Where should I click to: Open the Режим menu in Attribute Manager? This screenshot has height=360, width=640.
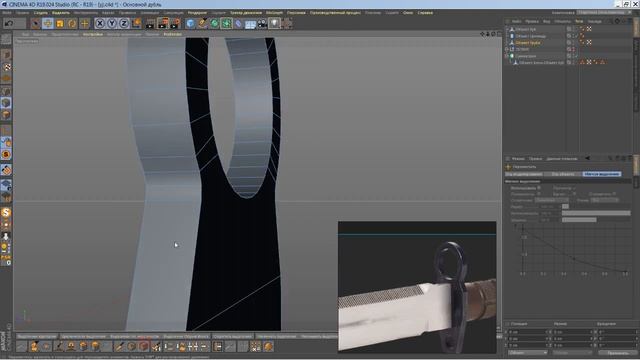coord(518,158)
